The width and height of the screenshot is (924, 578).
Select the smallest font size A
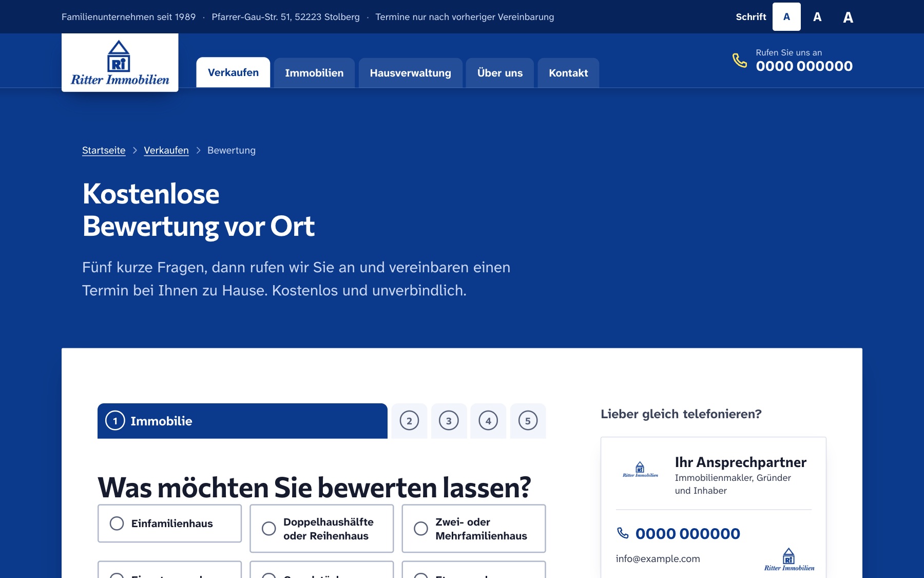786,17
